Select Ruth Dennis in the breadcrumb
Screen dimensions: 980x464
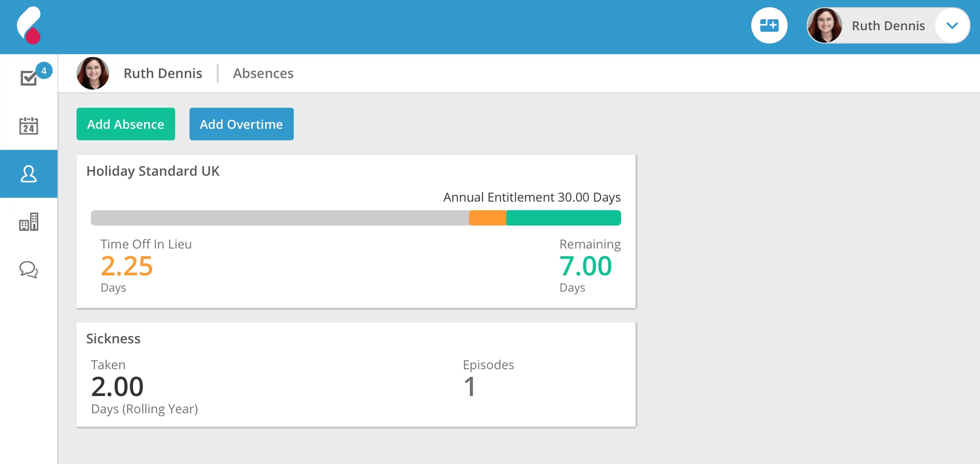163,73
